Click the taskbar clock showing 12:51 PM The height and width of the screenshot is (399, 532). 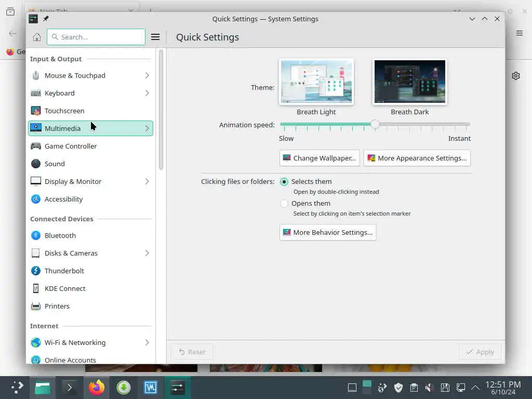click(503, 388)
